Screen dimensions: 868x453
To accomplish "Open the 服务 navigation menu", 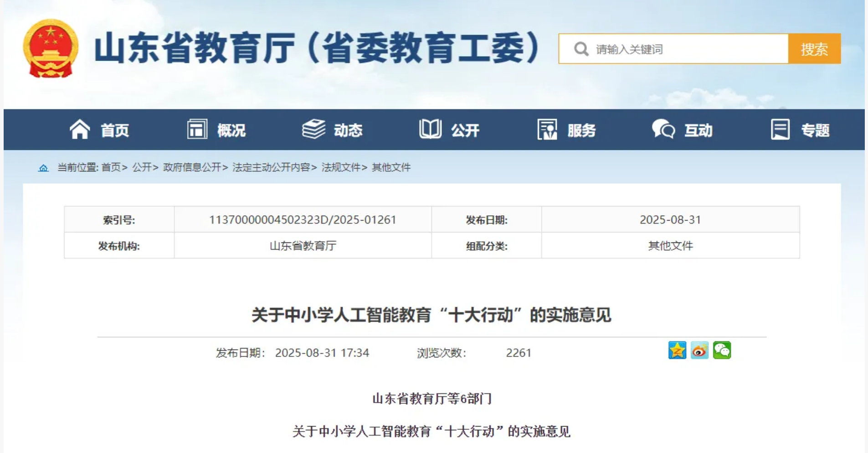I will pos(581,130).
